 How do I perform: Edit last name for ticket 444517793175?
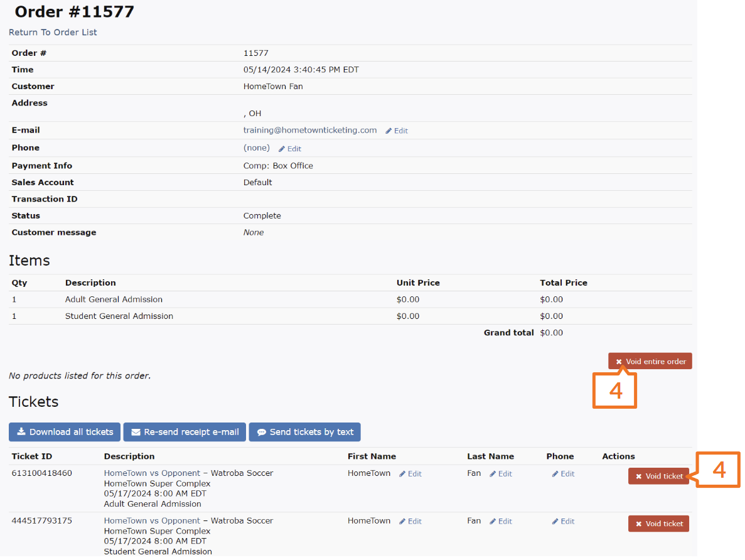[501, 522]
